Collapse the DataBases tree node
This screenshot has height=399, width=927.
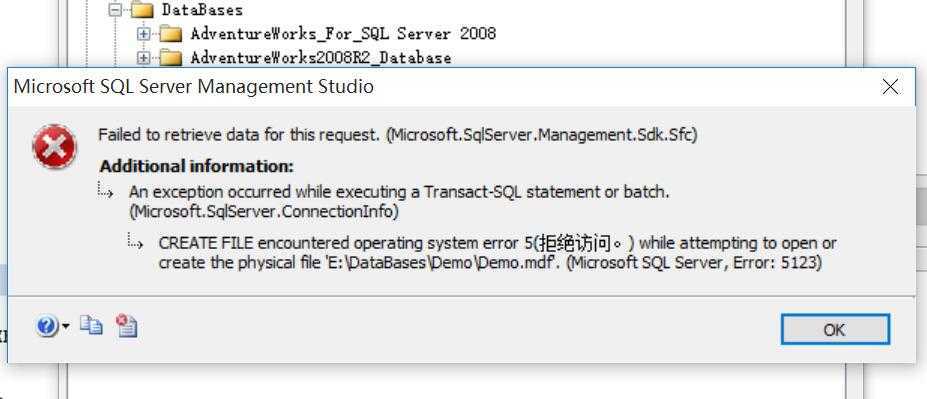coord(116,10)
